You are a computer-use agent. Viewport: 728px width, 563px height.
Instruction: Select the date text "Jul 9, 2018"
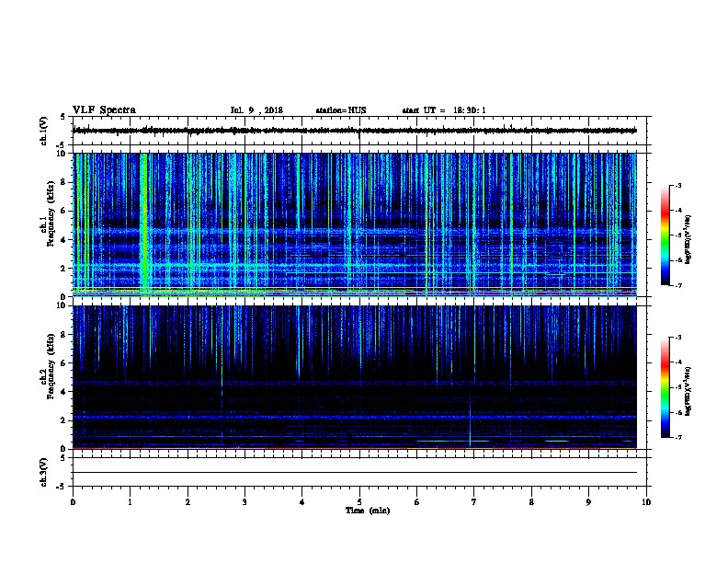pos(256,110)
